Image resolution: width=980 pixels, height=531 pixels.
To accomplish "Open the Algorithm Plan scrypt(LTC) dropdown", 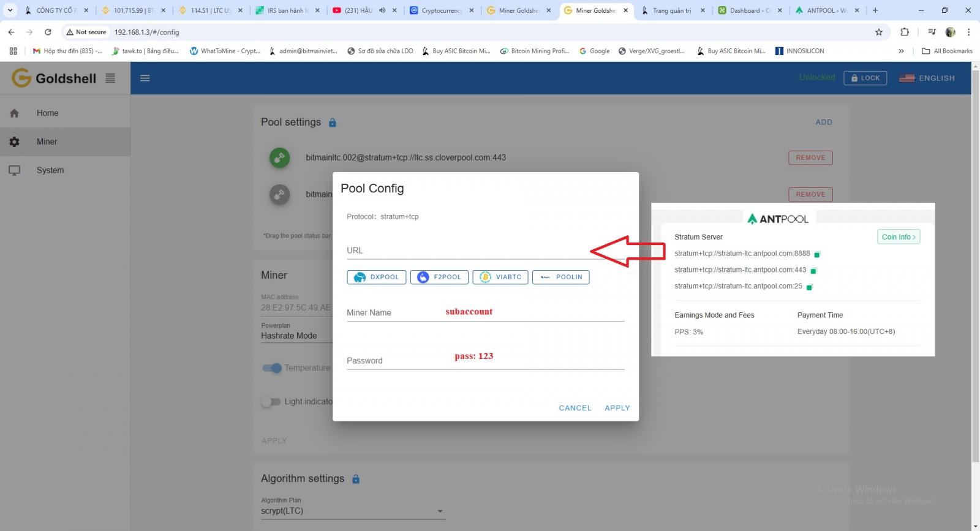I will (353, 511).
